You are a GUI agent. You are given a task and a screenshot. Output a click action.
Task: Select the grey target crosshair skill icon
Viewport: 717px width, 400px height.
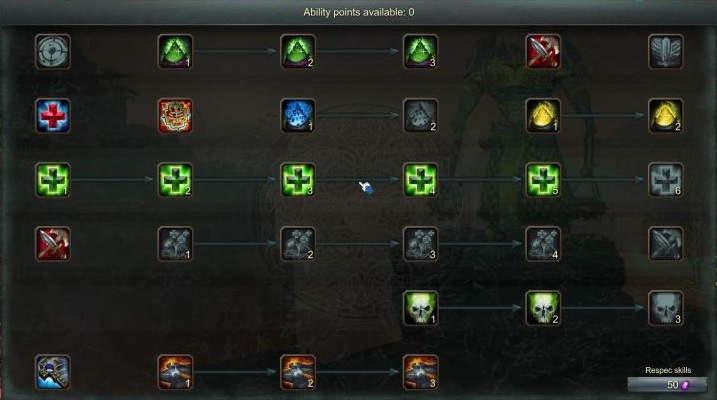[x=53, y=52]
